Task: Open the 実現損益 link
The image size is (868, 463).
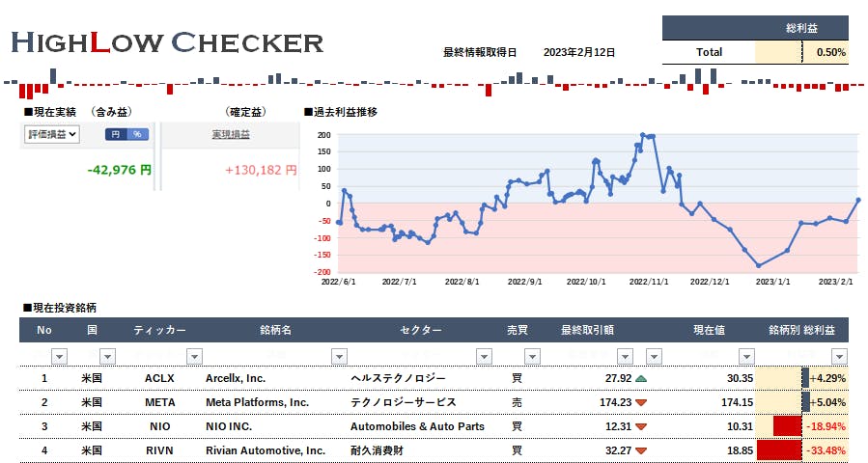Action: tap(231, 135)
